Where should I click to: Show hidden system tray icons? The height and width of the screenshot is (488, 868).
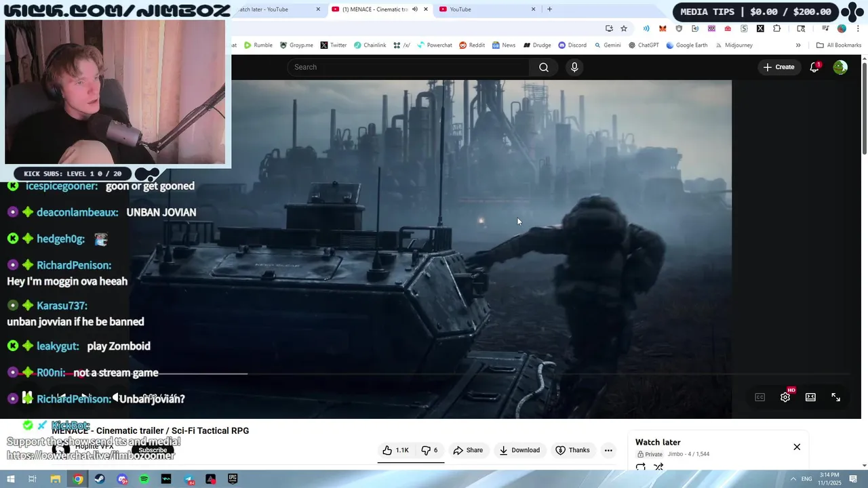pos(793,479)
